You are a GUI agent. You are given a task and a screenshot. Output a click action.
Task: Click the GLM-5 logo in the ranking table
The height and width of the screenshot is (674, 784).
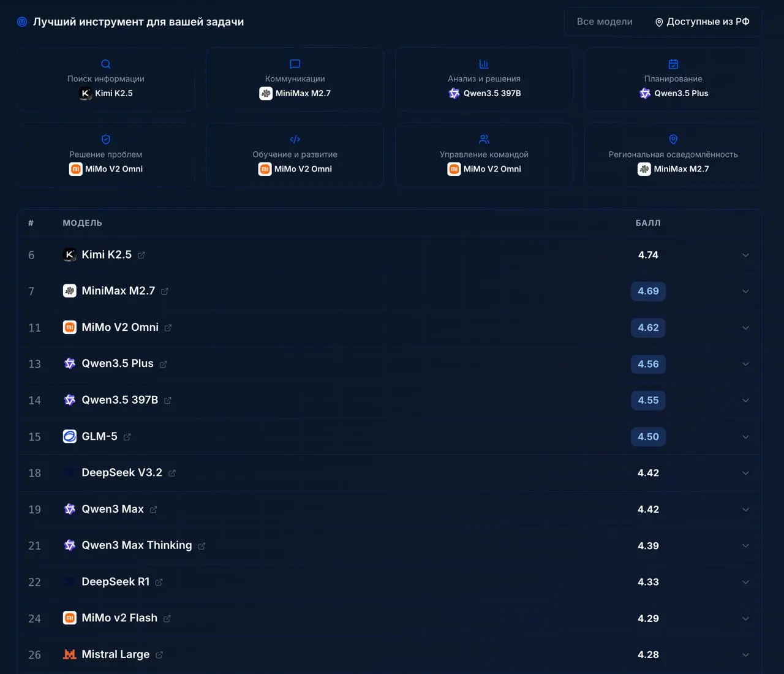[70, 436]
